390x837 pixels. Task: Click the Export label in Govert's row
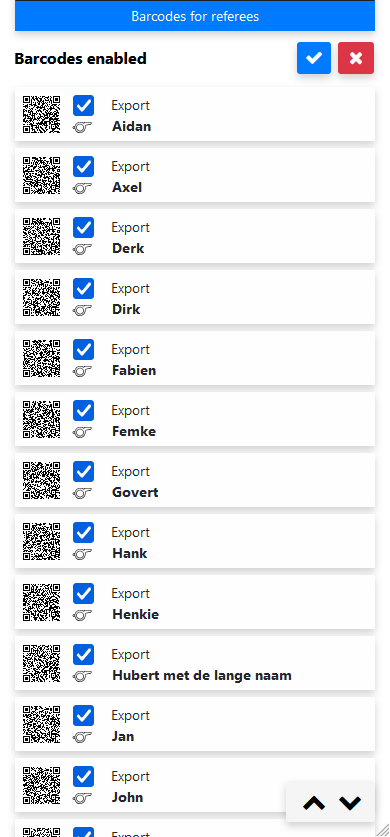131,472
